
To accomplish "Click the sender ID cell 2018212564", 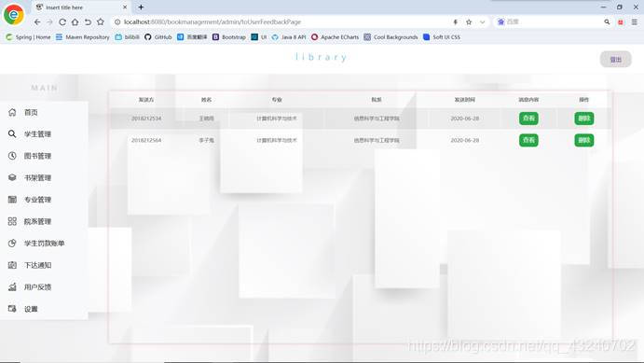I will [146, 140].
